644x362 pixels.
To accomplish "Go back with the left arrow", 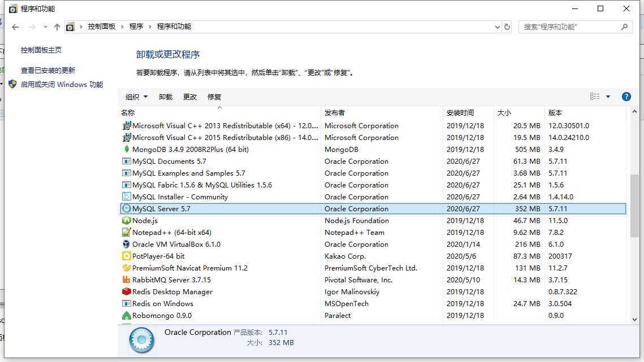I will (16, 27).
